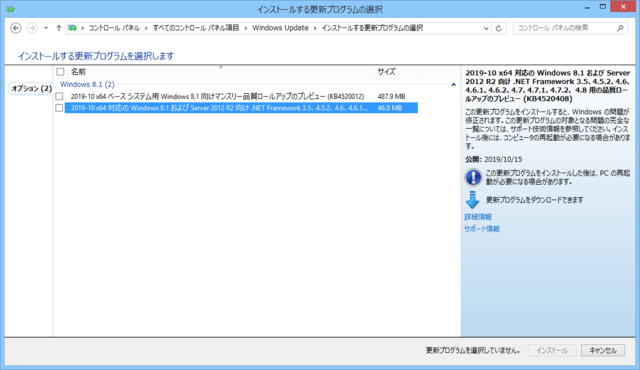Screen dimensions: 640x370
Task: Click the KB4520408 update title in details pane
Action: tap(547, 86)
